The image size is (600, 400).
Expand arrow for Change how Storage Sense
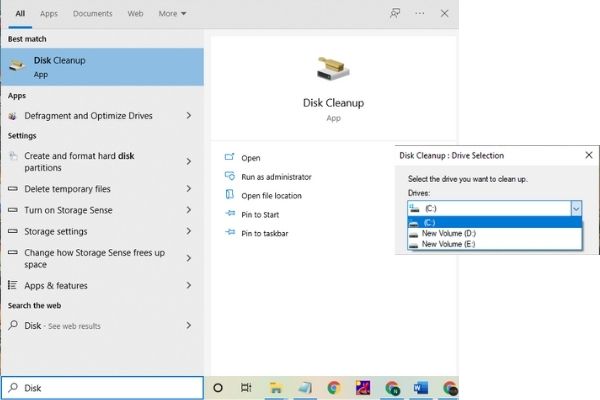(x=189, y=258)
